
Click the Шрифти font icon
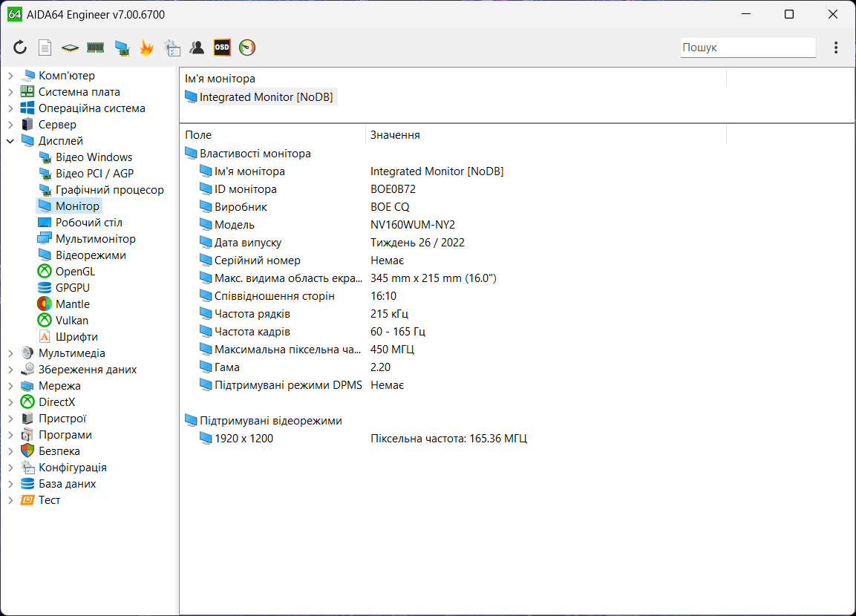pyautogui.click(x=45, y=337)
